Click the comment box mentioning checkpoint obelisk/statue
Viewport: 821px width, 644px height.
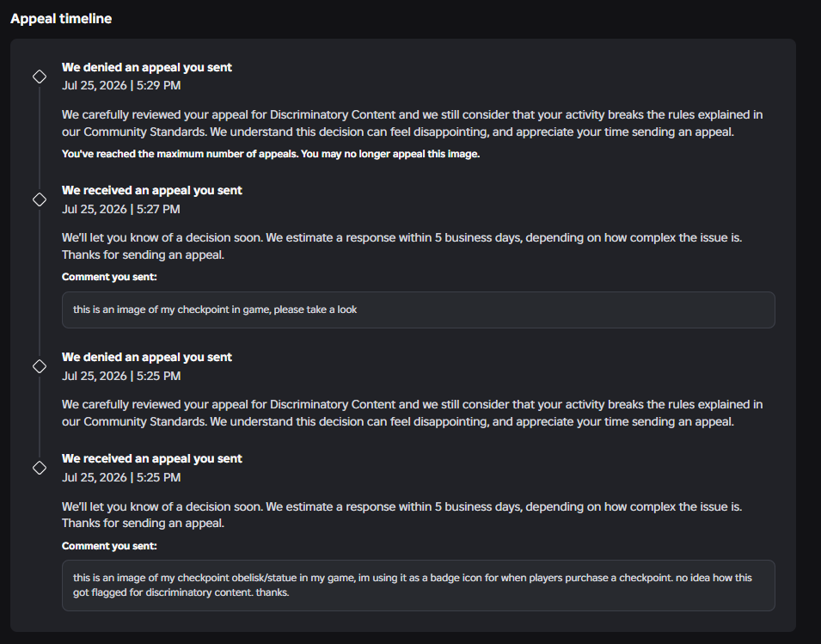pyautogui.click(x=419, y=586)
